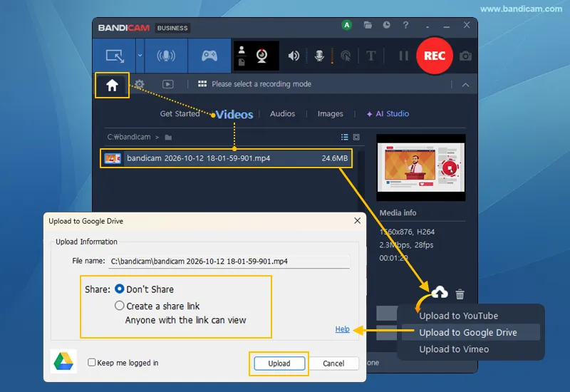Start recording with the REC button

(435, 56)
